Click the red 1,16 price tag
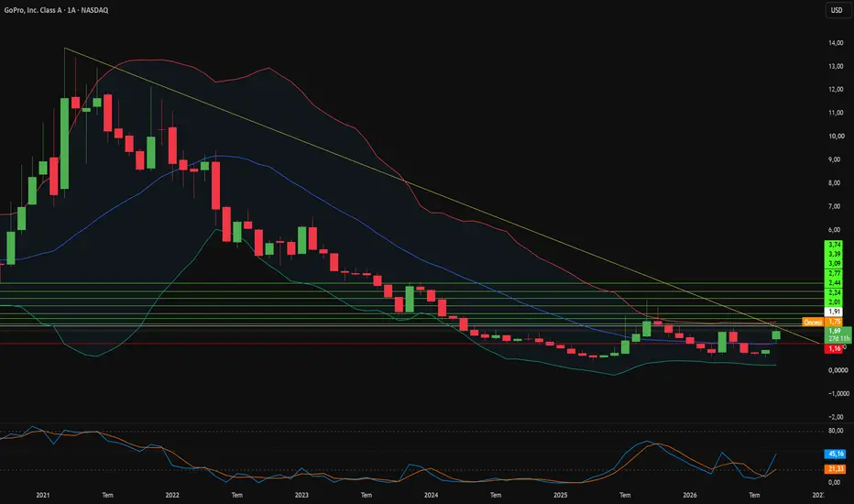 tap(834, 349)
